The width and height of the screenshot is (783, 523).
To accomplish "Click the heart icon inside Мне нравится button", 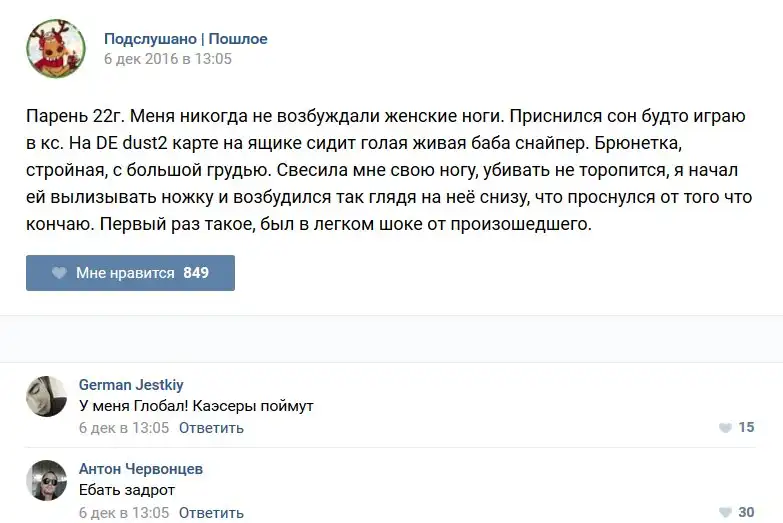I will [59, 273].
